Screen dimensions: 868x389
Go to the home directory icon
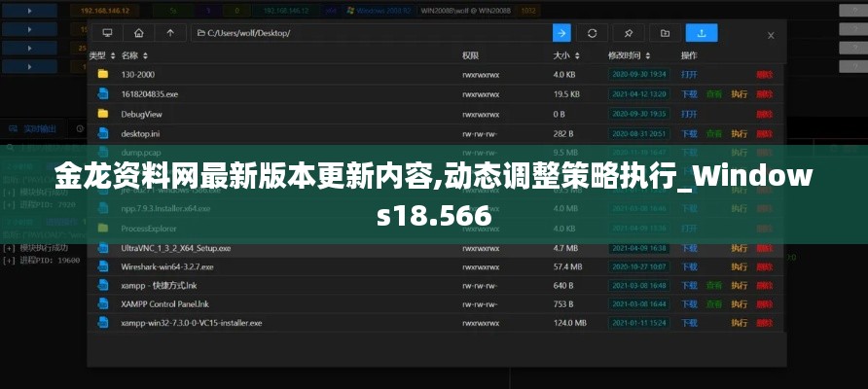click(139, 33)
